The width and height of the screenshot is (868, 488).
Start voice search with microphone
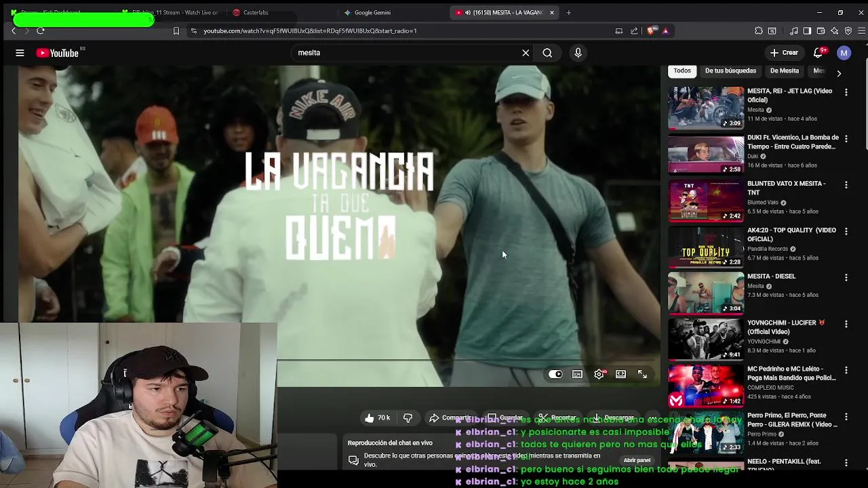pyautogui.click(x=578, y=53)
